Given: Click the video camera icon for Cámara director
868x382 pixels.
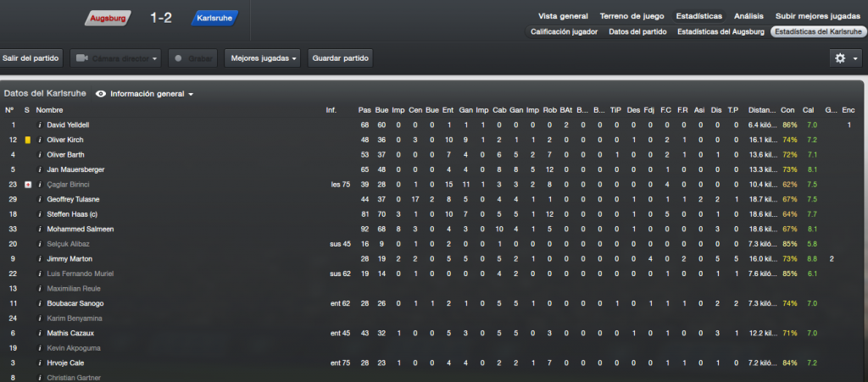Looking at the screenshot, I should pyautogui.click(x=82, y=58).
